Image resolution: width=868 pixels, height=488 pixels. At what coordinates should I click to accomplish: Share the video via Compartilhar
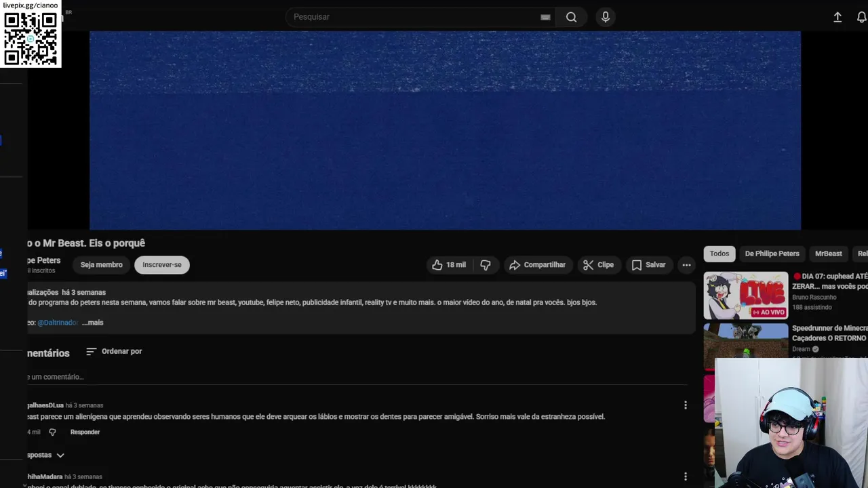(x=538, y=265)
